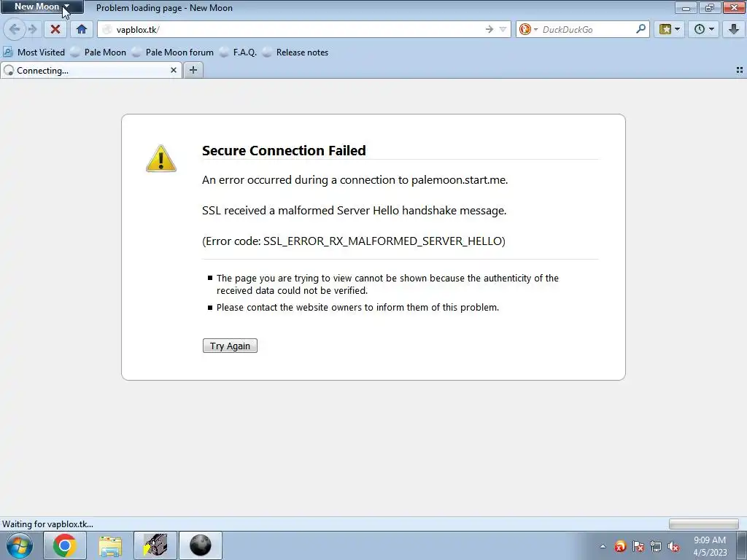747x560 pixels.
Task: Minimize the New Moon window
Action: point(686,7)
